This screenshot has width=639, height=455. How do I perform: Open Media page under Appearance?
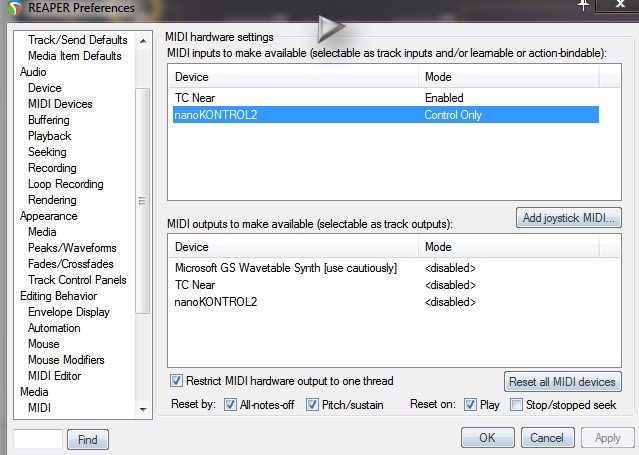point(42,232)
